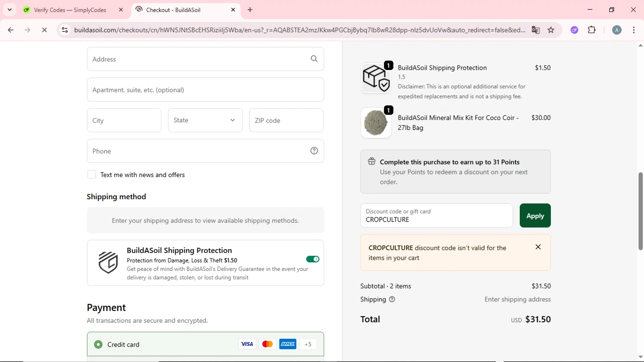This screenshot has height=362, width=644.
Task: Open a new browser tab
Action: pyautogui.click(x=250, y=10)
